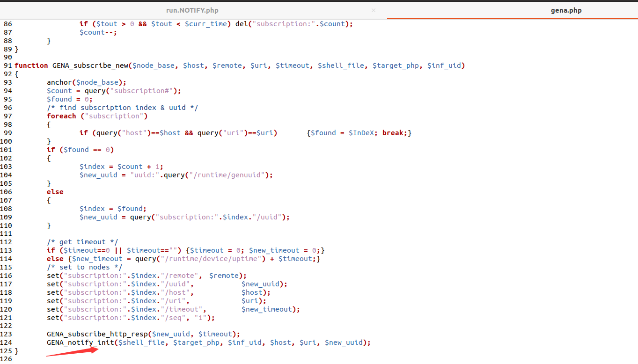Viewport: 638px width, 364px height.
Task: Click the GENA_notify_init function call
Action: pos(80,342)
